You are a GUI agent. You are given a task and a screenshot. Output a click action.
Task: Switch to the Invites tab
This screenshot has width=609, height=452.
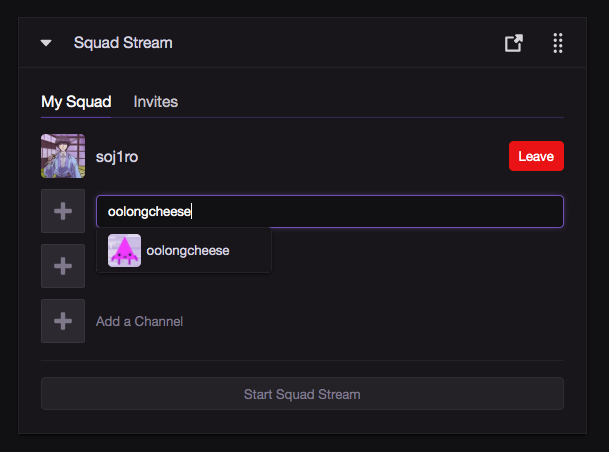pos(155,102)
